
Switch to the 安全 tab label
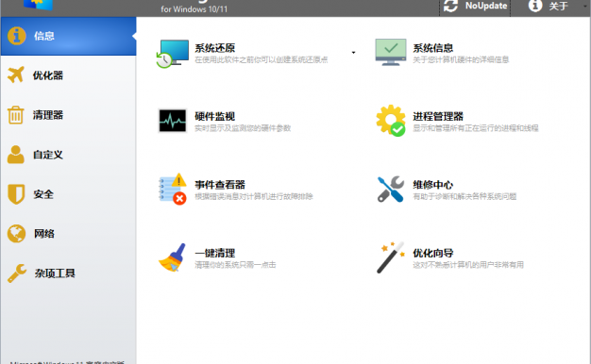43,194
